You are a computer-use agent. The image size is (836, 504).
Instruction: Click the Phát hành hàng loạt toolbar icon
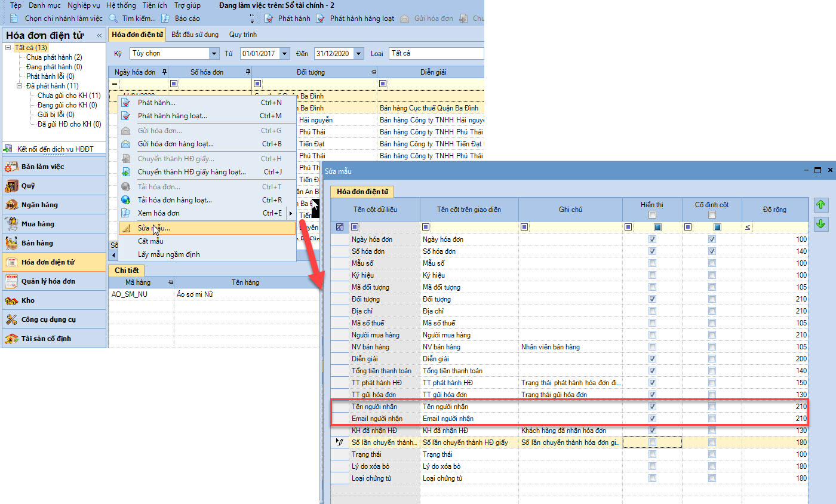pyautogui.click(x=321, y=19)
